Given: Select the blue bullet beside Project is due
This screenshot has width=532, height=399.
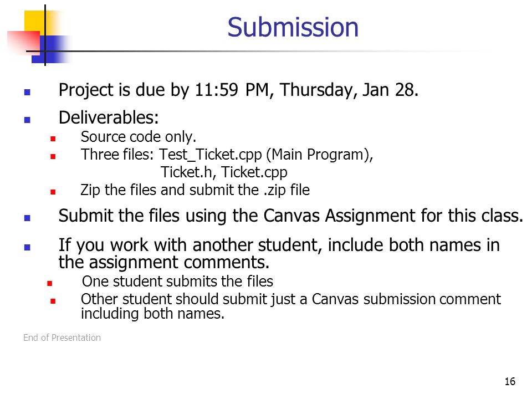Looking at the screenshot, I should click(28, 92).
